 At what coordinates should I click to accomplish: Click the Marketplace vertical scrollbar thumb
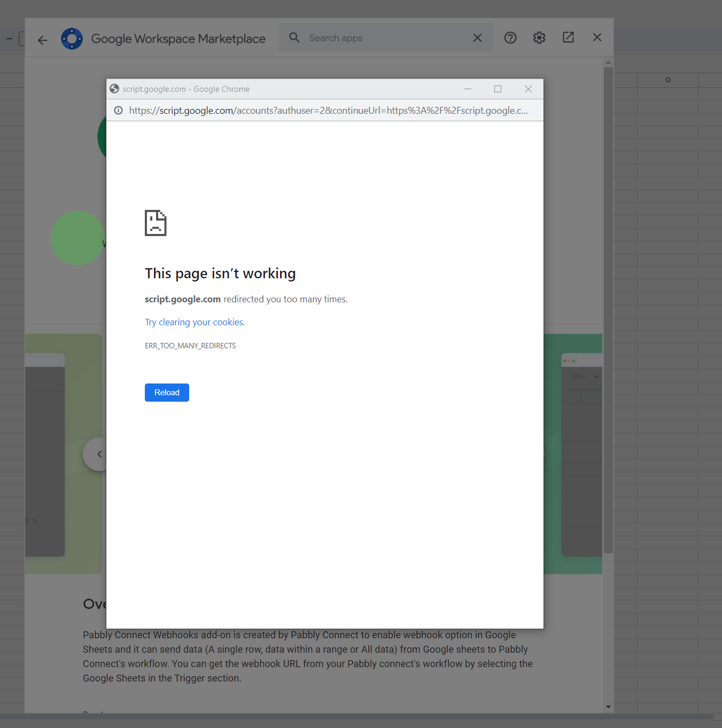(x=608, y=310)
